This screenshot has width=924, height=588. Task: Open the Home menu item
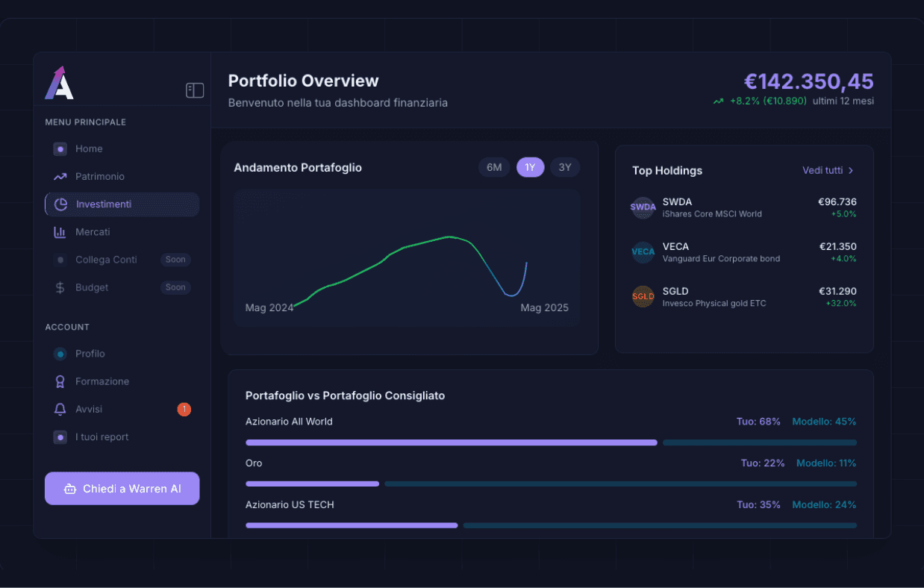pos(122,149)
